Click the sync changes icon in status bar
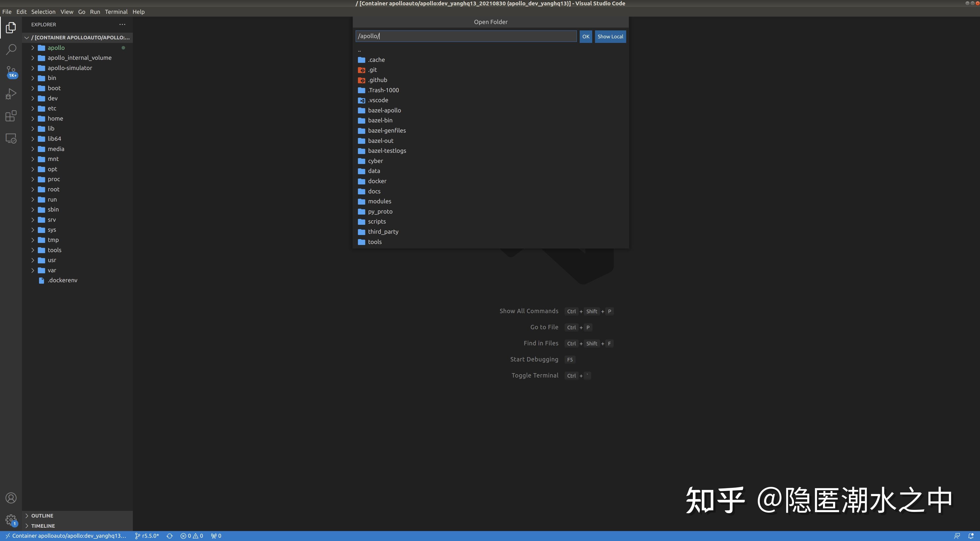Viewport: 980px width, 541px height. tap(170, 535)
